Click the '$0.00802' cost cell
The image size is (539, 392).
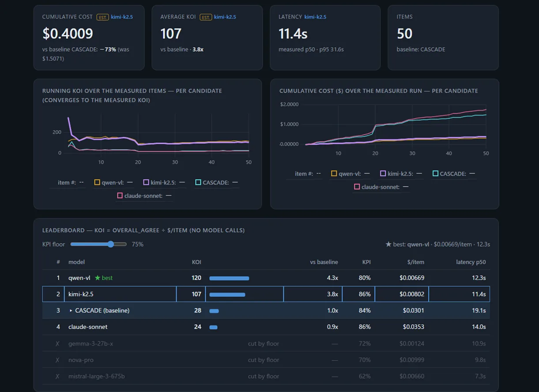click(x=412, y=294)
